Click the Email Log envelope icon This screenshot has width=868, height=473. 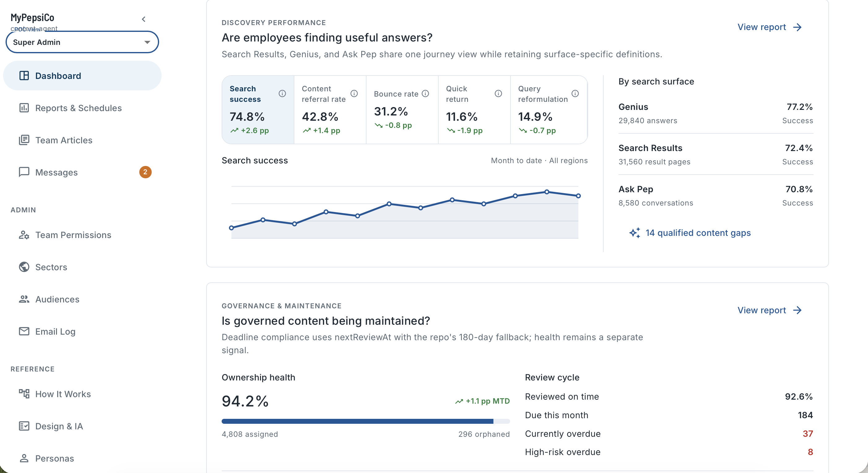click(24, 331)
